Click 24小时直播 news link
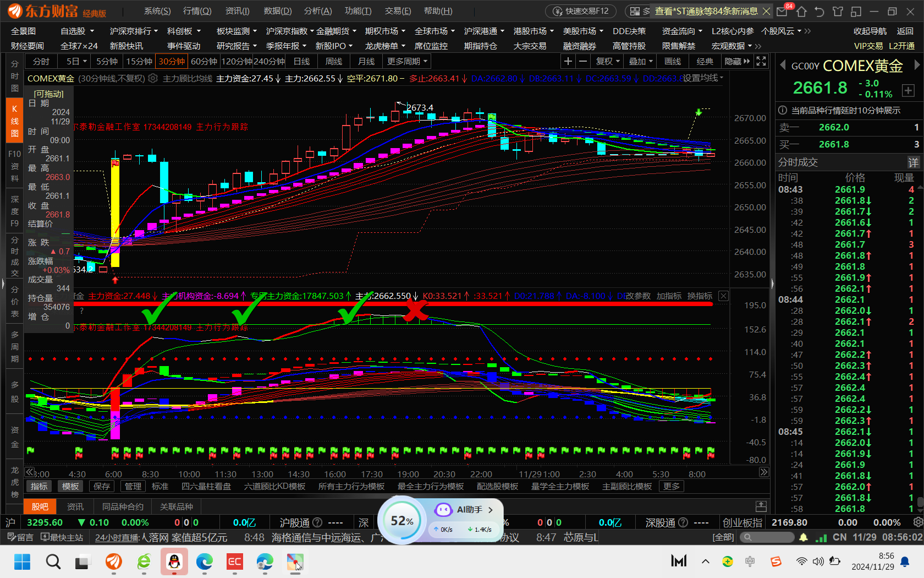This screenshot has width=924, height=578. (117, 537)
